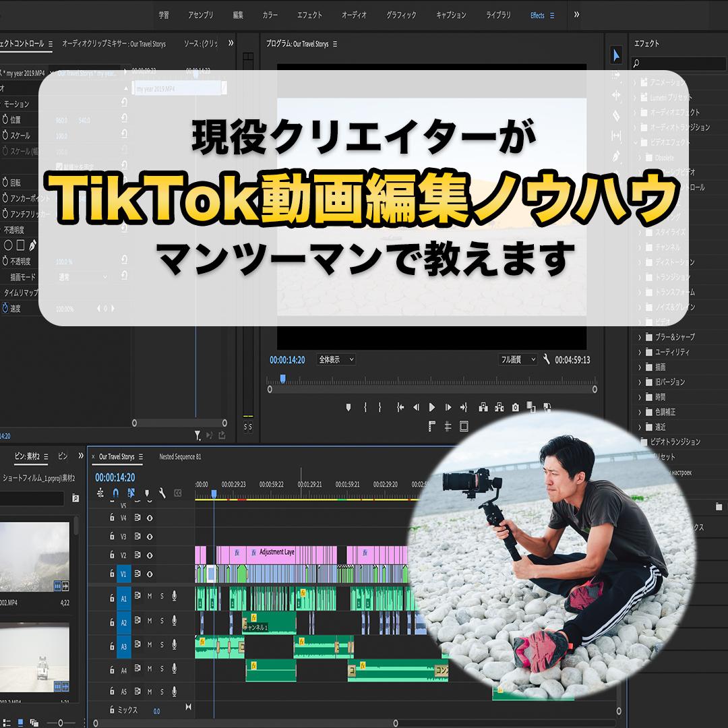Expand the ブラー&シャープ effects folder
This screenshot has width=728, height=728.
tap(639, 337)
